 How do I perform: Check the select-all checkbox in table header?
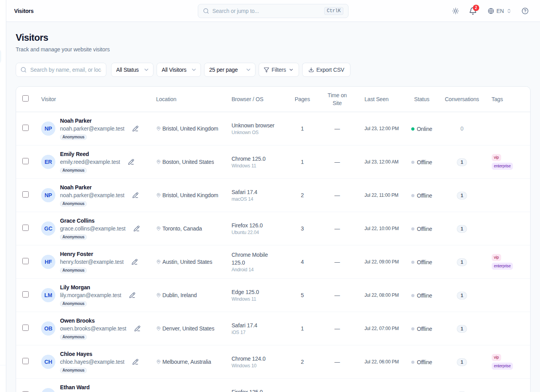[x=26, y=98]
